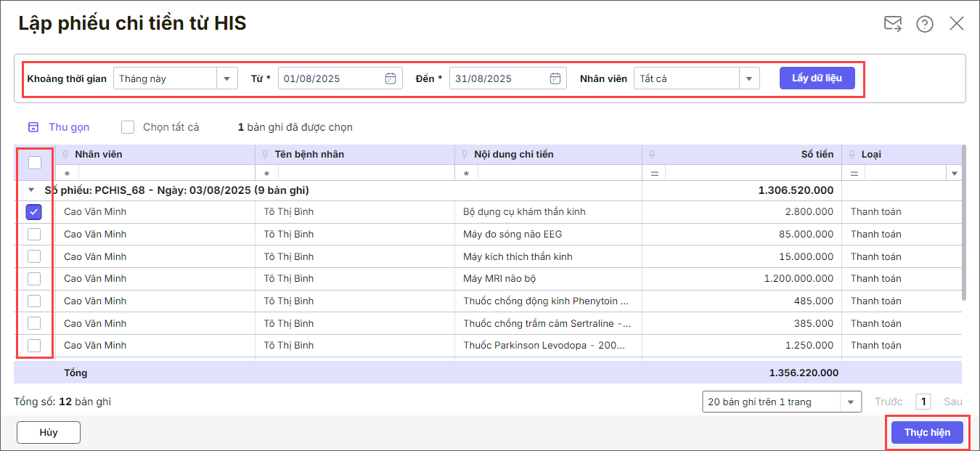Select the Máy MRI não bộ row checkbox
Viewport: 980px width, 451px height.
coord(34,279)
